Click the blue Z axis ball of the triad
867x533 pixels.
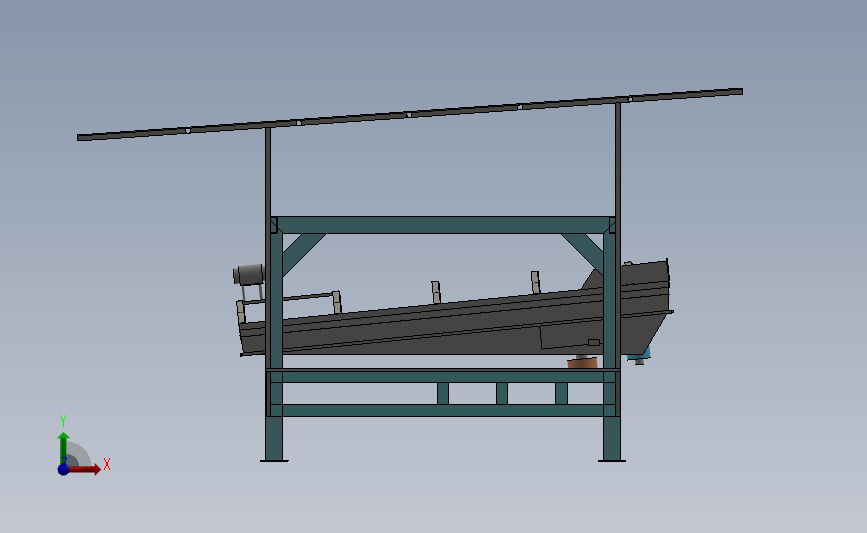(64, 469)
